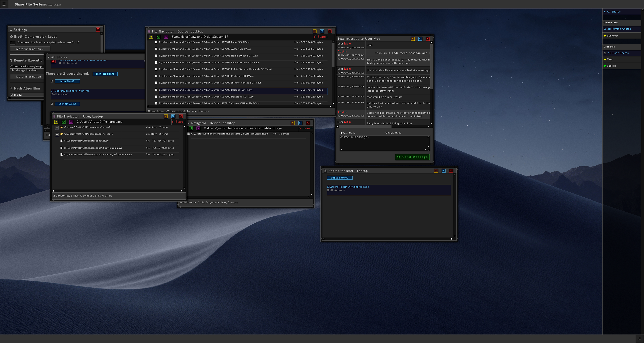Click the Brotli compression level number box
This screenshot has height=343, width=644.
(x=13, y=43)
